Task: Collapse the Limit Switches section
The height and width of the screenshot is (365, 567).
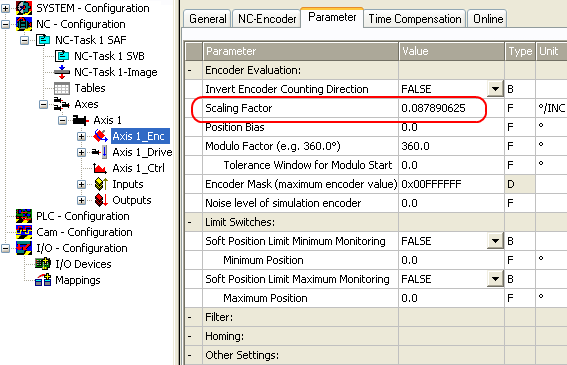Action: tap(190, 222)
